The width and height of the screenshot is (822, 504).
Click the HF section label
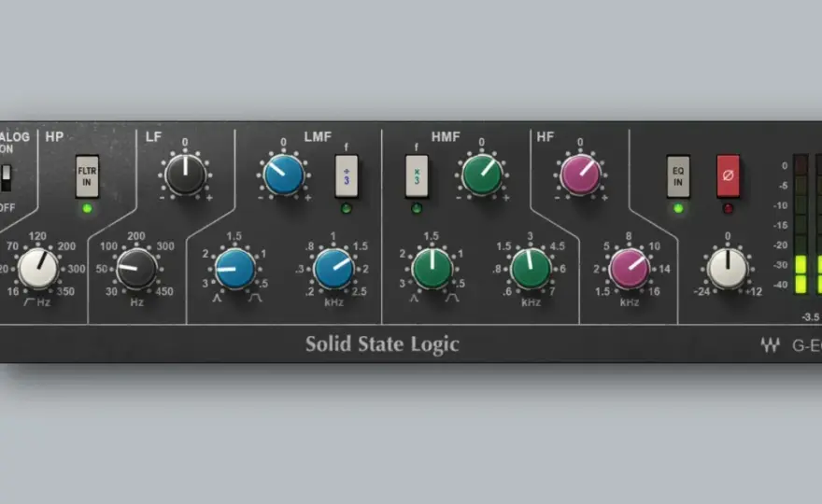(x=546, y=137)
